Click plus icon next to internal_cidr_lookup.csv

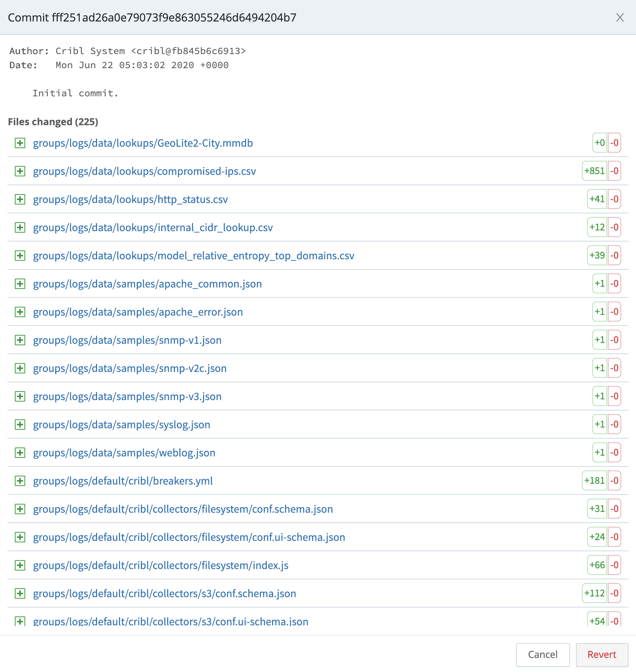coord(20,227)
